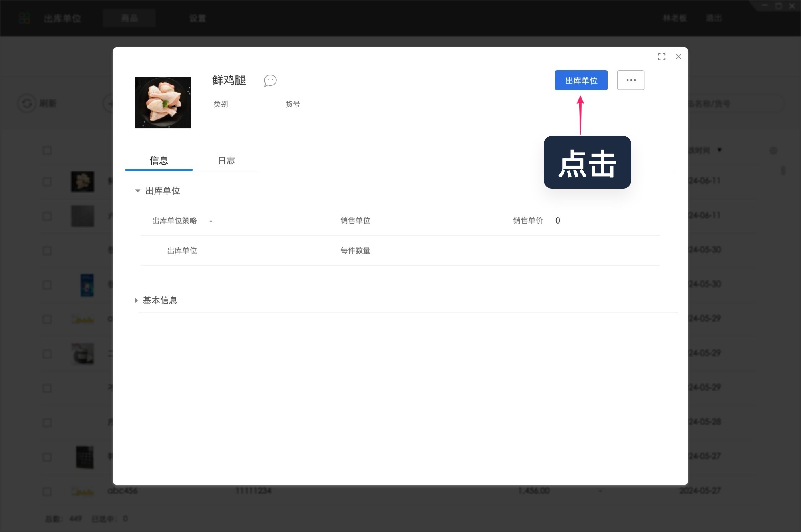Collapse the 出库单位 section

tap(137, 191)
